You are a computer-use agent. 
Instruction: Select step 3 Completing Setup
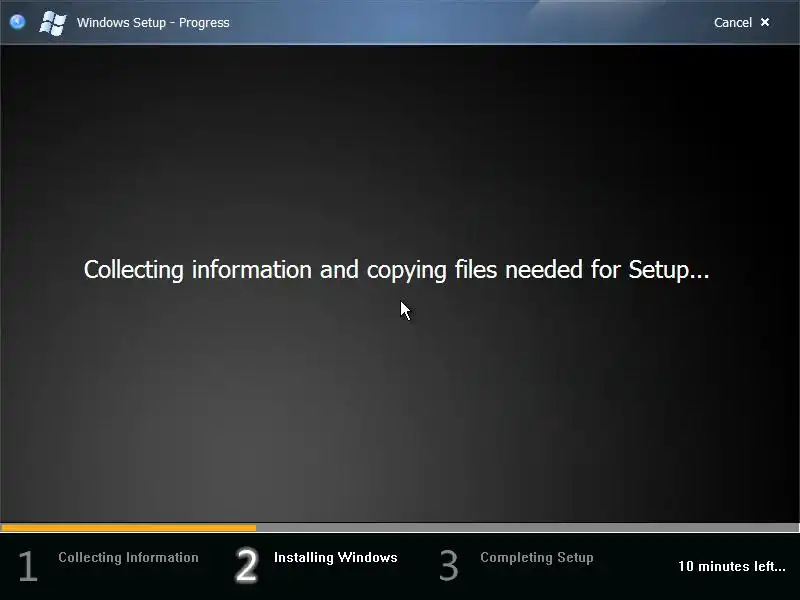(x=537, y=557)
